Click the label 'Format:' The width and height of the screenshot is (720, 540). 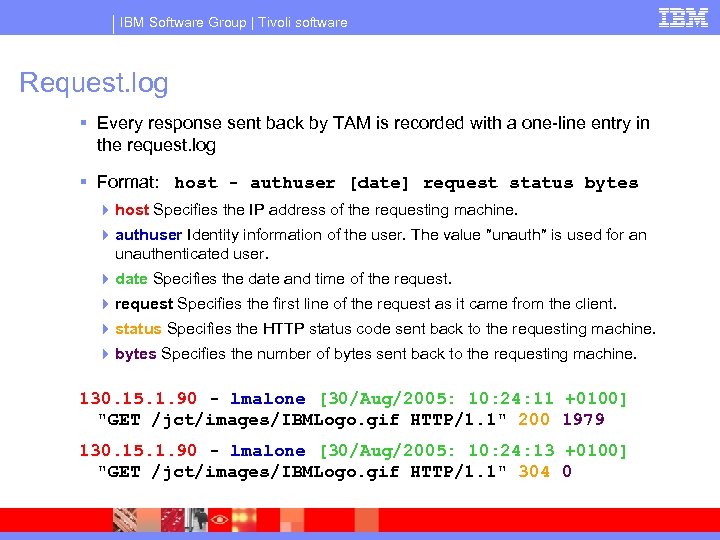tap(128, 182)
